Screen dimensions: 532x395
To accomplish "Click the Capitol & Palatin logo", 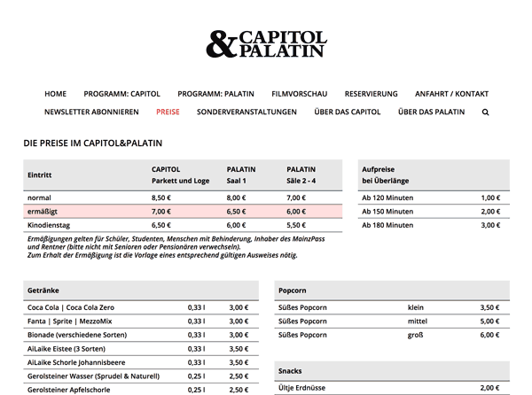I will 266,44.
